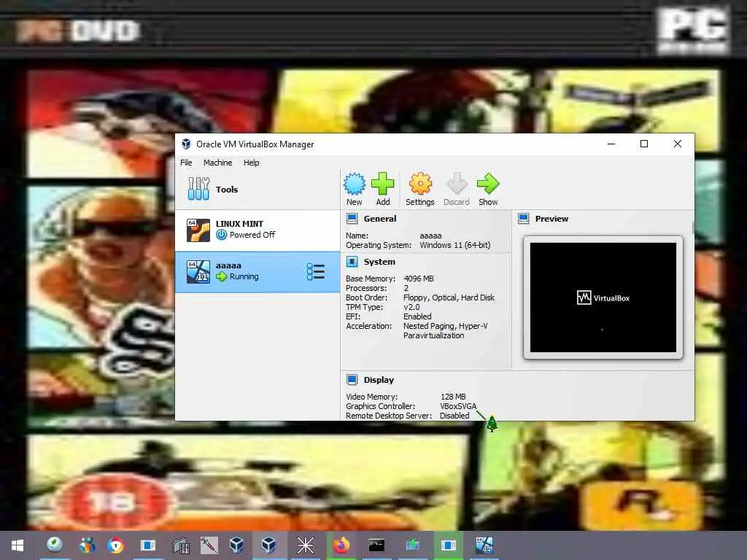Click the VirtualBox cube in title bar
Viewport: 747px width, 560px height.
point(186,144)
